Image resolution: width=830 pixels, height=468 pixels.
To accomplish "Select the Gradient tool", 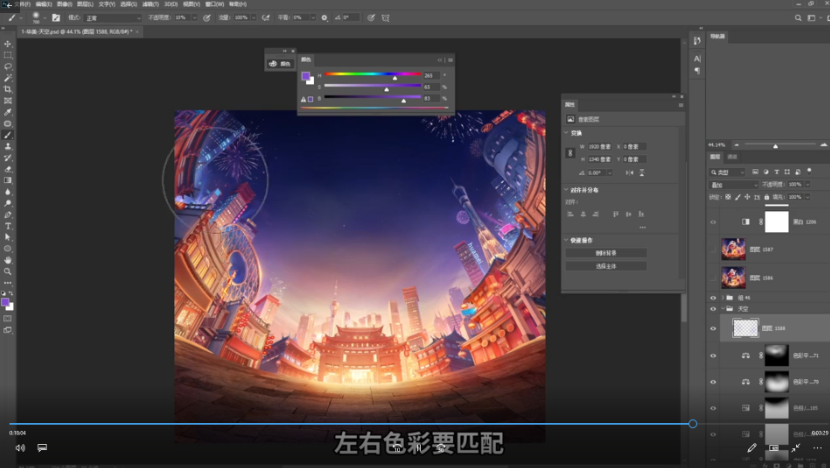I will click(7, 181).
